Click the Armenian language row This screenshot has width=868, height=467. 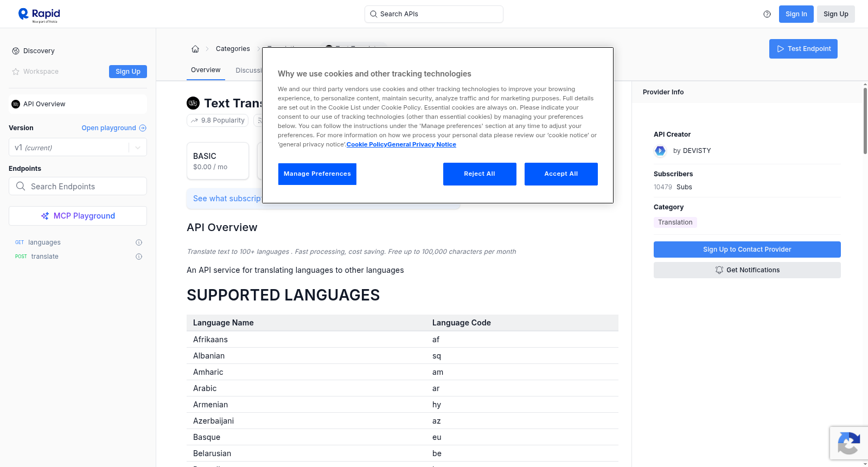click(403, 405)
